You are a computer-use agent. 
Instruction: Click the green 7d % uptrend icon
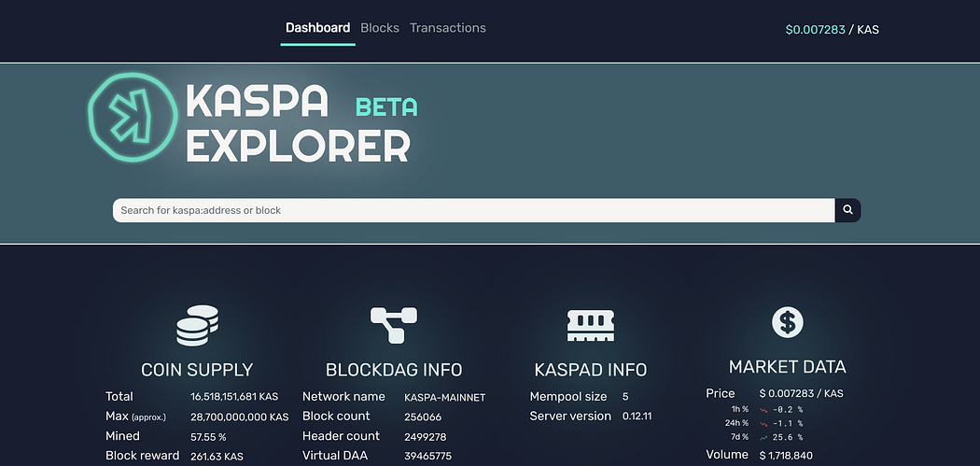click(x=763, y=438)
